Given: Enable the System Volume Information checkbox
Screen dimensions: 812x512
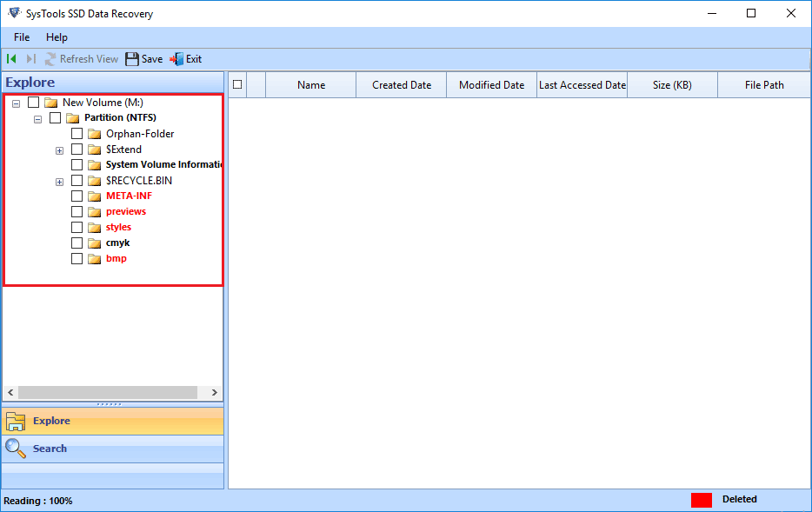Looking at the screenshot, I should [x=77, y=164].
